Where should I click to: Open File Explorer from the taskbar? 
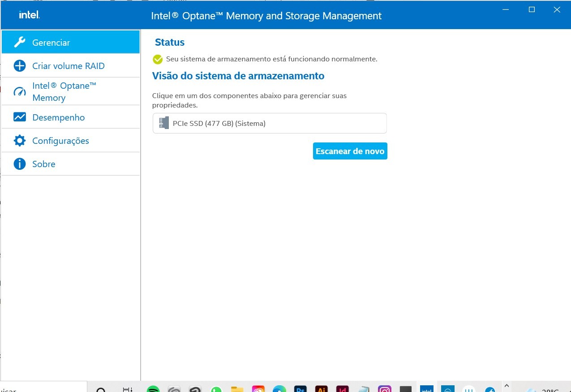point(237,389)
